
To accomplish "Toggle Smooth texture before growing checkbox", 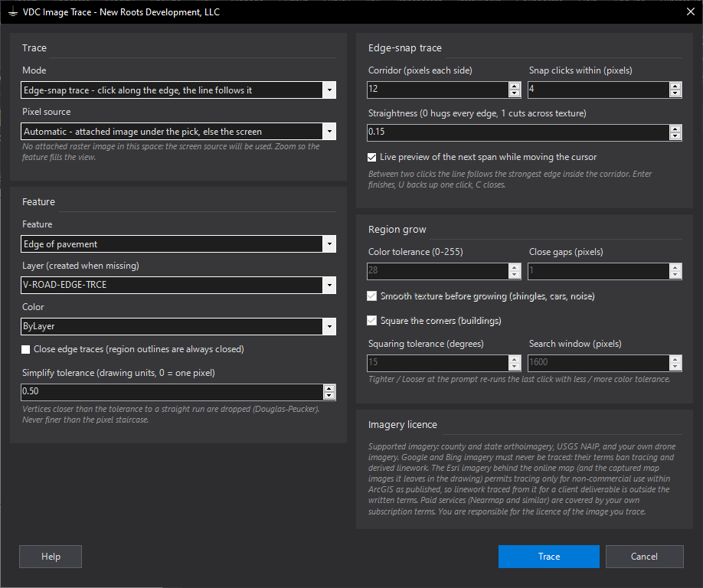I will (371, 296).
